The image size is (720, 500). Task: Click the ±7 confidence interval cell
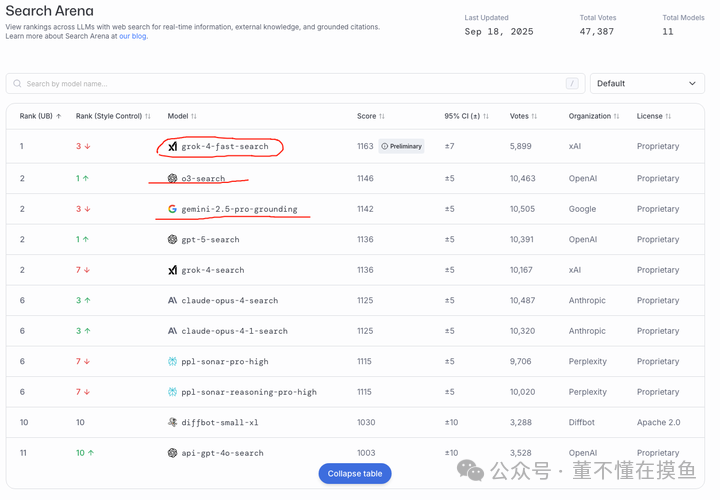[x=449, y=146]
